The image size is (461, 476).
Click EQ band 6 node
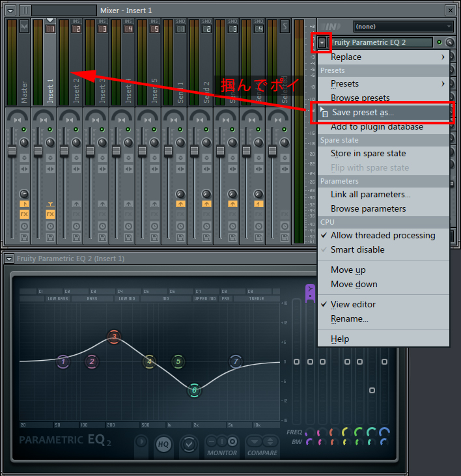194,391
